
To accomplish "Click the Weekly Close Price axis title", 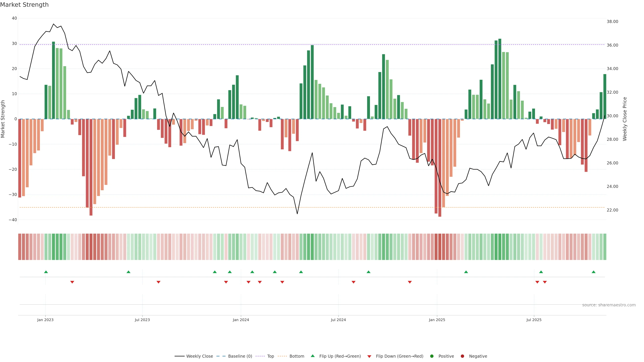I will (x=625, y=119).
